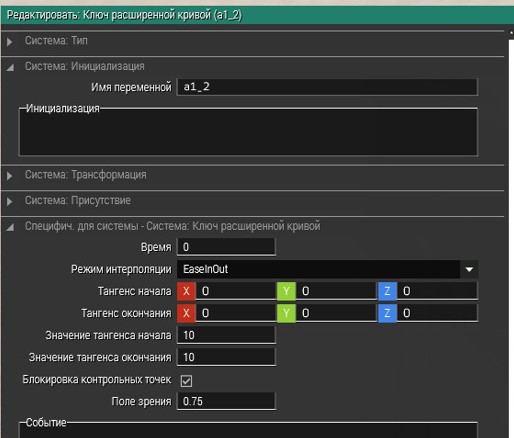514x438 pixels.
Task: Click green Y label of Тангенс начала
Action: point(286,291)
